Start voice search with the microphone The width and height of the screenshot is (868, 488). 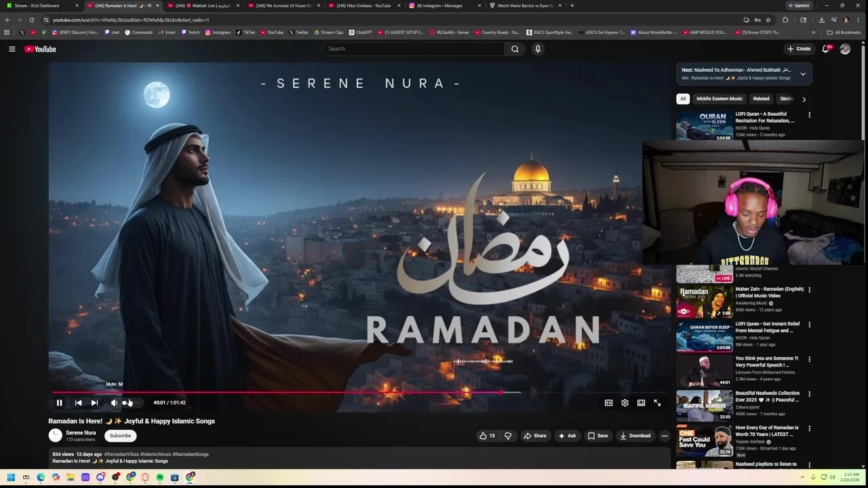(538, 49)
